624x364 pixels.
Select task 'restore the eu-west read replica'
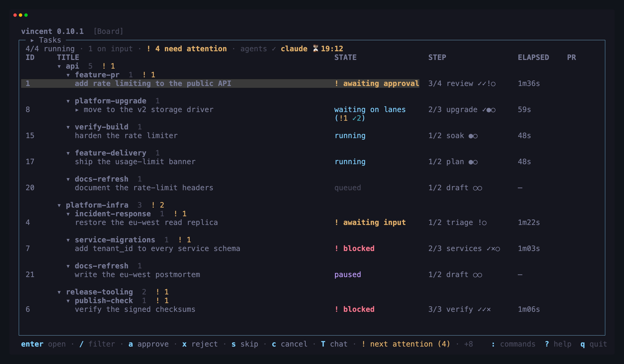[x=146, y=223]
